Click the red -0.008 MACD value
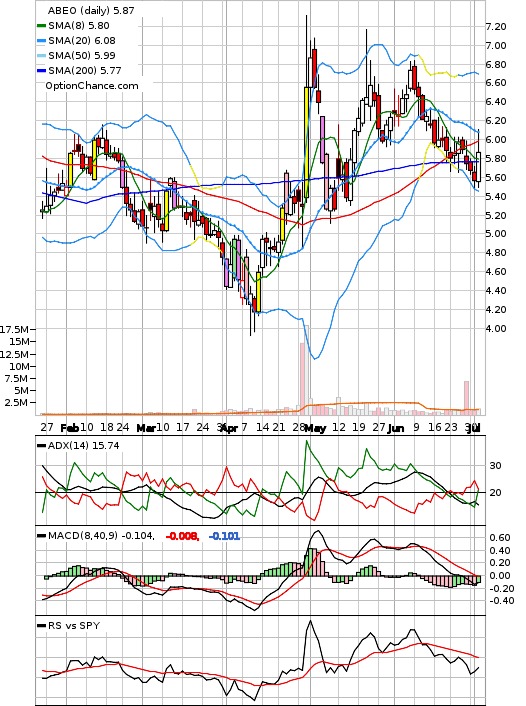The image size is (526, 706). (182, 536)
